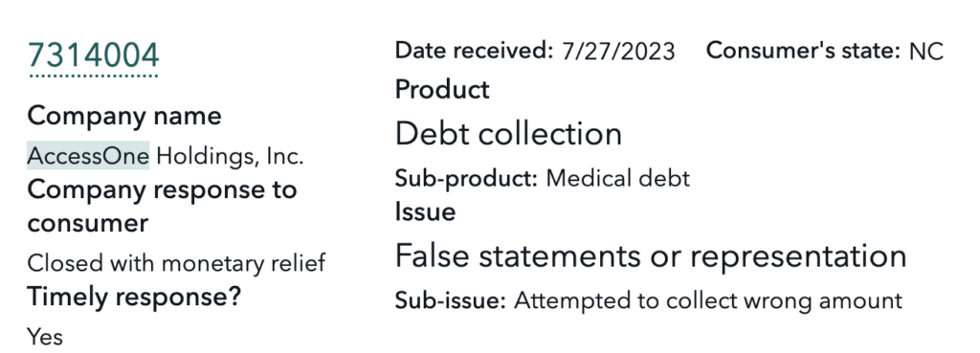Select the Product heading

pos(442,90)
